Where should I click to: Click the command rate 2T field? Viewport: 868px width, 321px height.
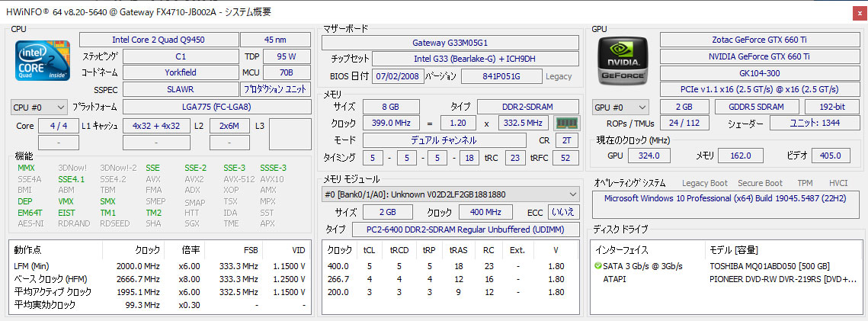pyautogui.click(x=567, y=140)
